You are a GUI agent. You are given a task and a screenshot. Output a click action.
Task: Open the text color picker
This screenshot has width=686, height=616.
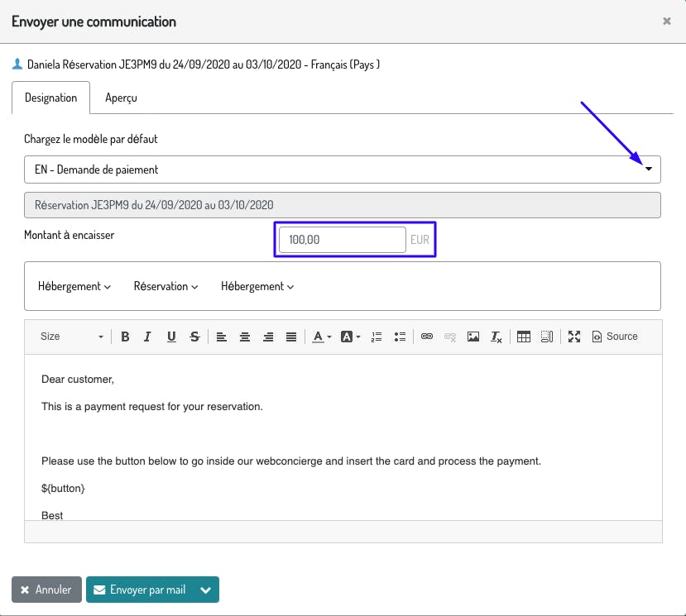coord(321,337)
